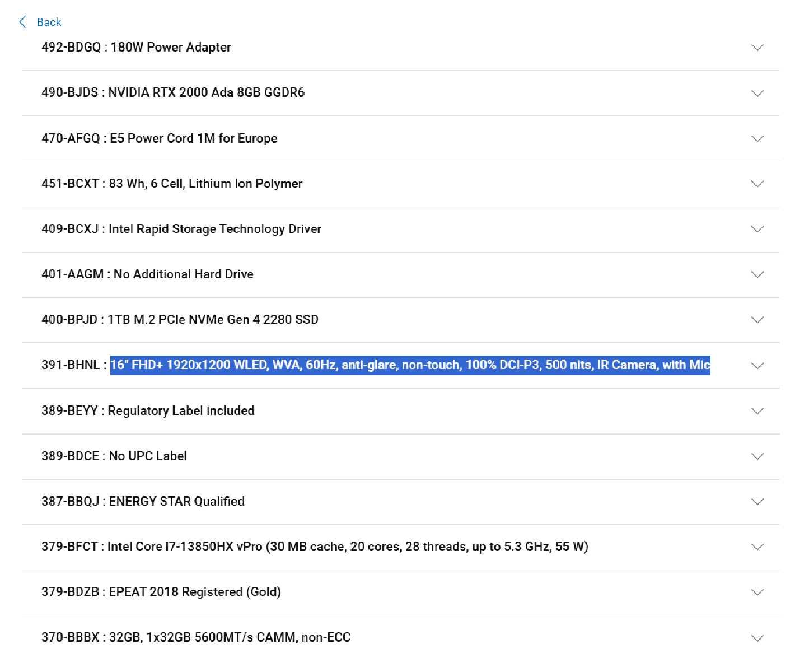The image size is (795, 672).
Task: Expand the No UPC Label chevron
Action: (757, 456)
